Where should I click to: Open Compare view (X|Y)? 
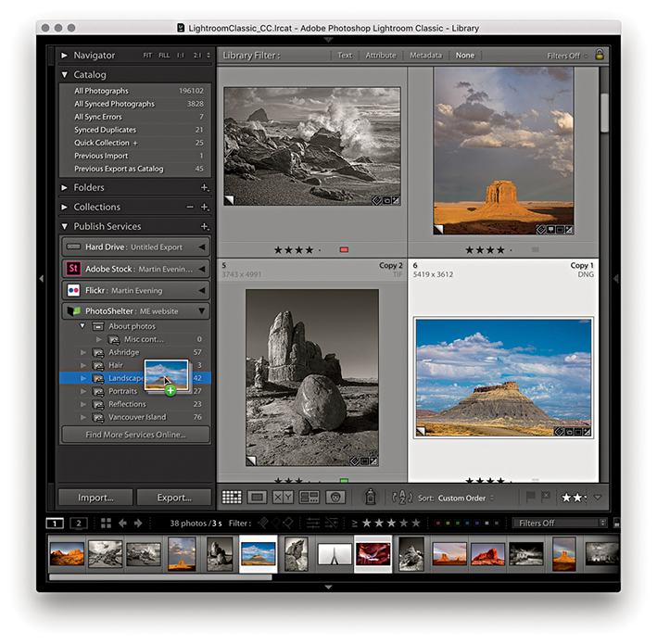point(284,498)
